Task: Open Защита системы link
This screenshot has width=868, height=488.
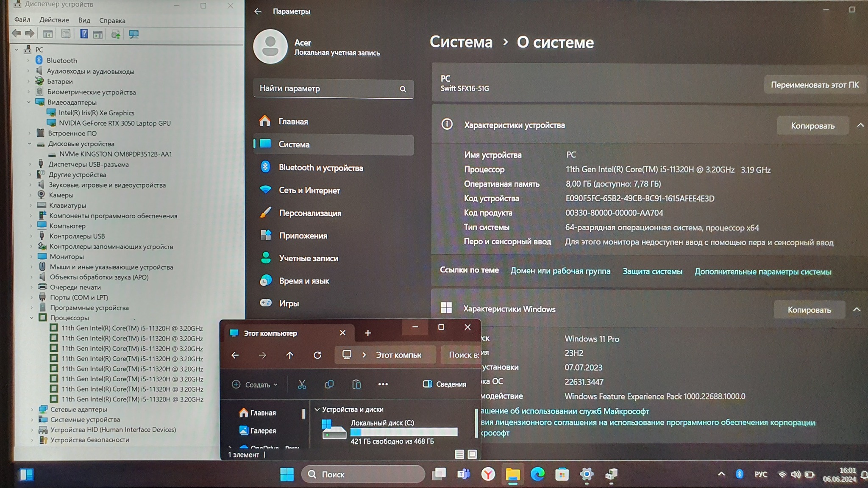Action: [652, 272]
